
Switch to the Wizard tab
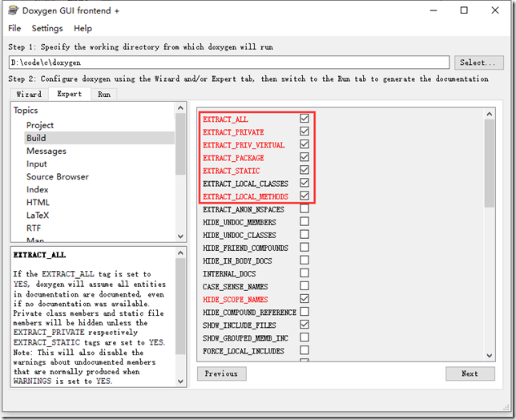pyautogui.click(x=29, y=94)
